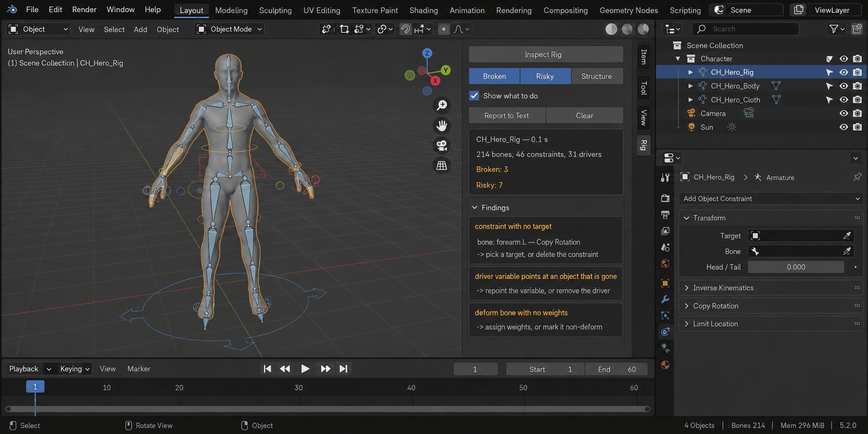This screenshot has width=868, height=434.
Task: Toggle proportional editing icon
Action: (x=444, y=29)
